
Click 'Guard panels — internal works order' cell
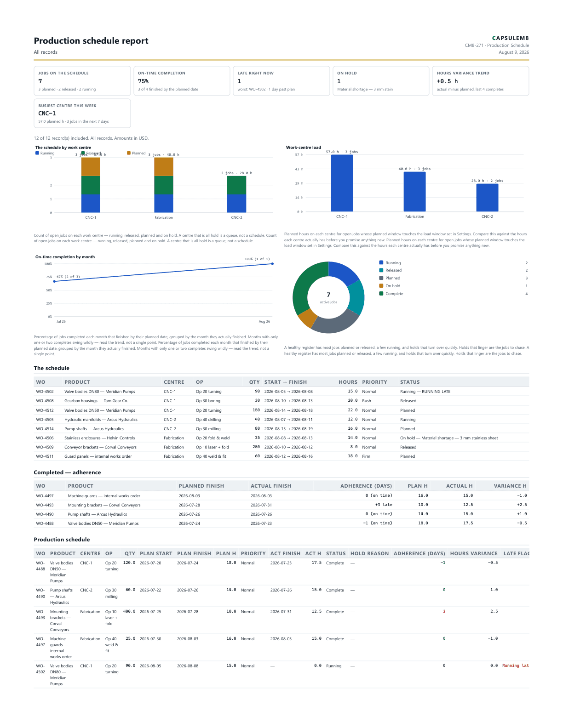pos(98,456)
